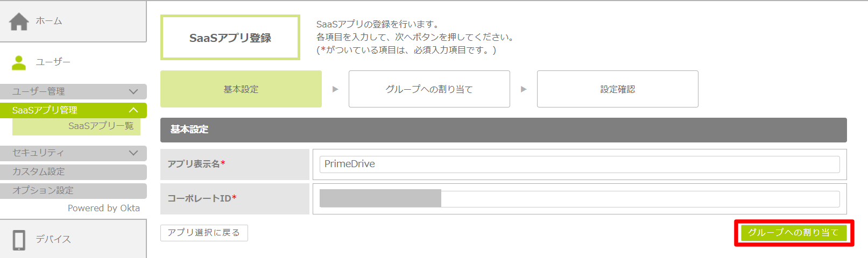
Task: Open the ホーム menu label
Action: pyautogui.click(x=49, y=21)
